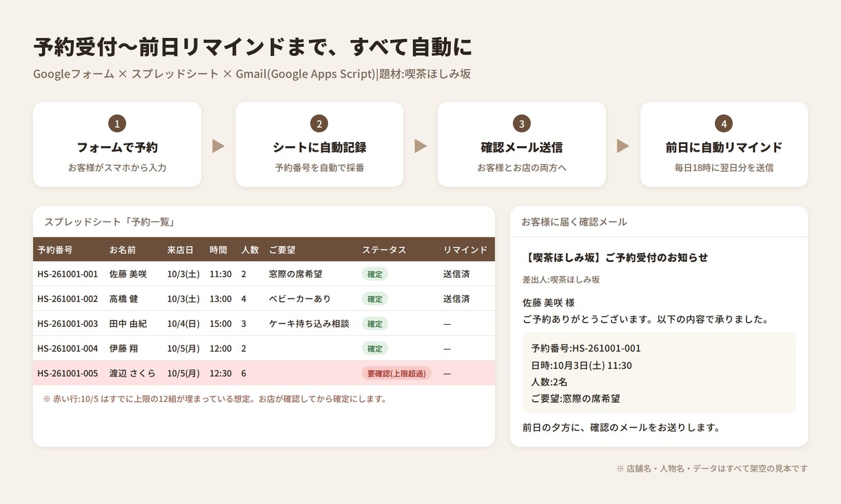Click the name 佐藤 美咲 in the table
The height and width of the screenshot is (504, 841).
128,274
